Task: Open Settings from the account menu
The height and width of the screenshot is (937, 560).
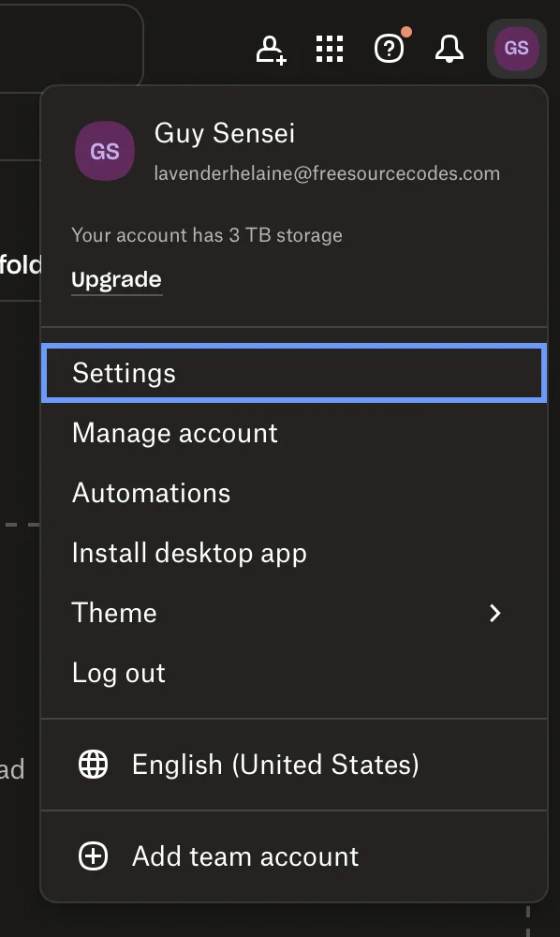Action: (294, 373)
